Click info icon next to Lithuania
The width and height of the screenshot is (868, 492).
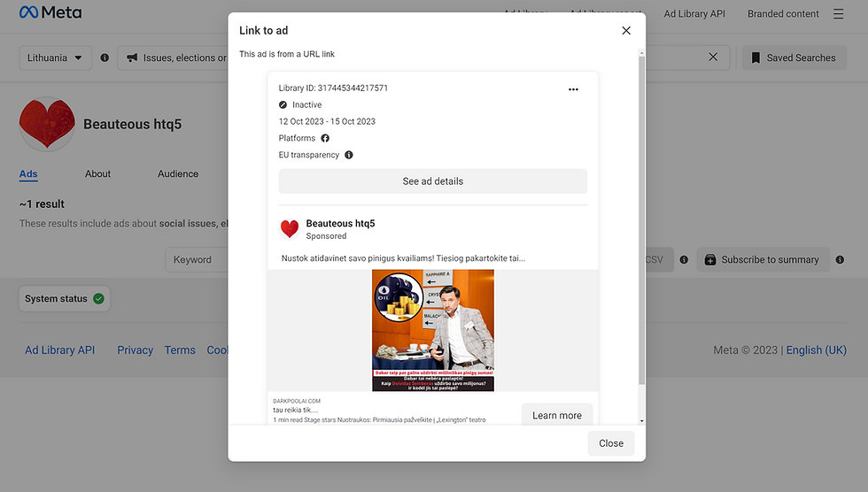pyautogui.click(x=105, y=58)
